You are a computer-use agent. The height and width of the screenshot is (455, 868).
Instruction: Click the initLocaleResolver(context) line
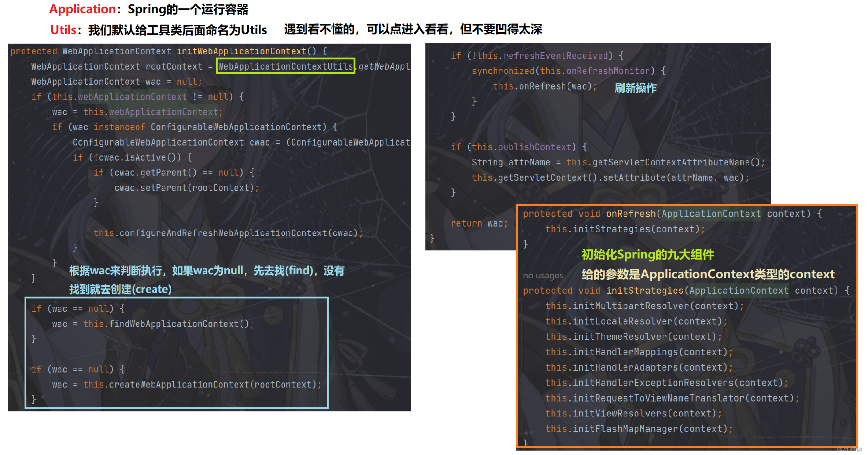point(636,322)
